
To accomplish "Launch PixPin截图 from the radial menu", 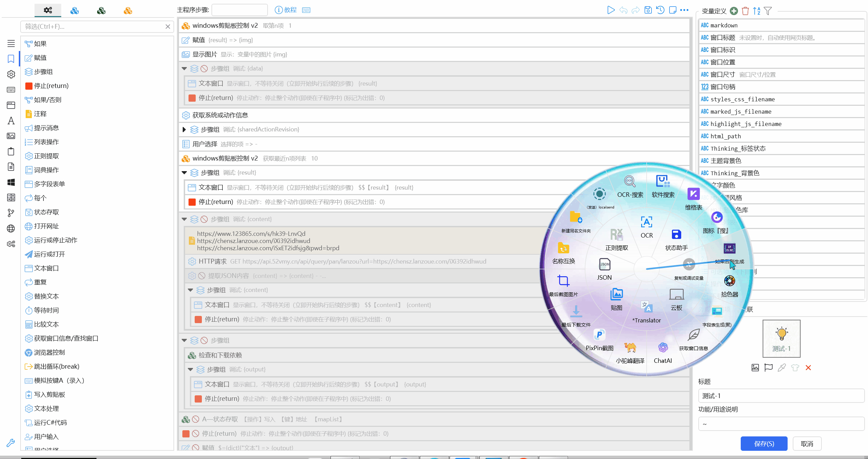I will click(x=599, y=340).
